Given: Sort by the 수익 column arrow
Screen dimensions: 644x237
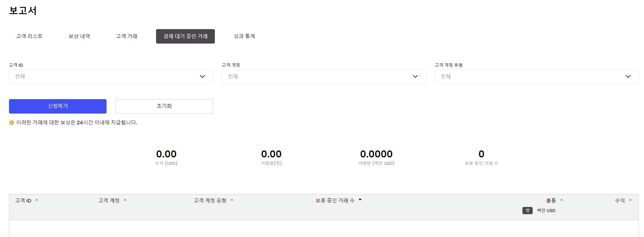Looking at the screenshot, I should coord(630,200).
